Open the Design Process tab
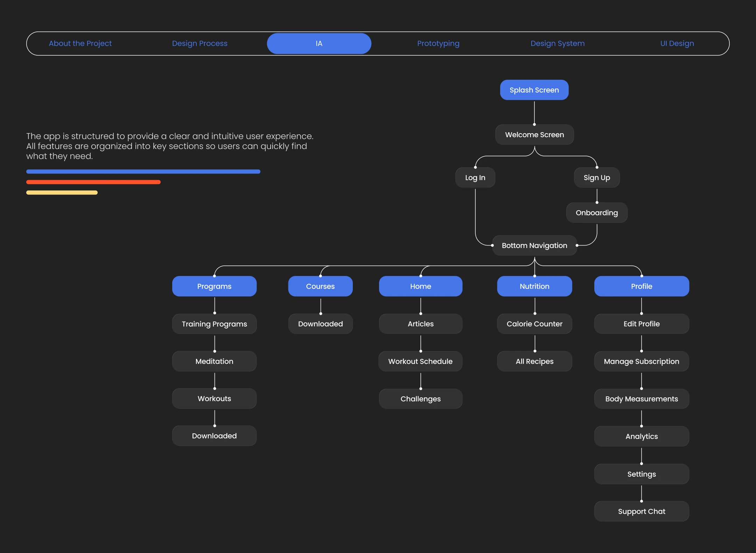Screen dimensions: 756x553 (199, 43)
